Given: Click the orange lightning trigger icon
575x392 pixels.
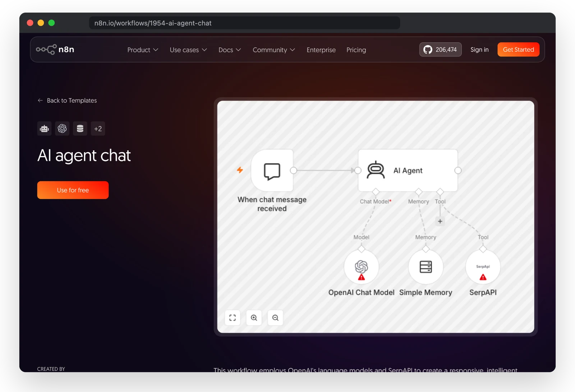Looking at the screenshot, I should point(240,170).
